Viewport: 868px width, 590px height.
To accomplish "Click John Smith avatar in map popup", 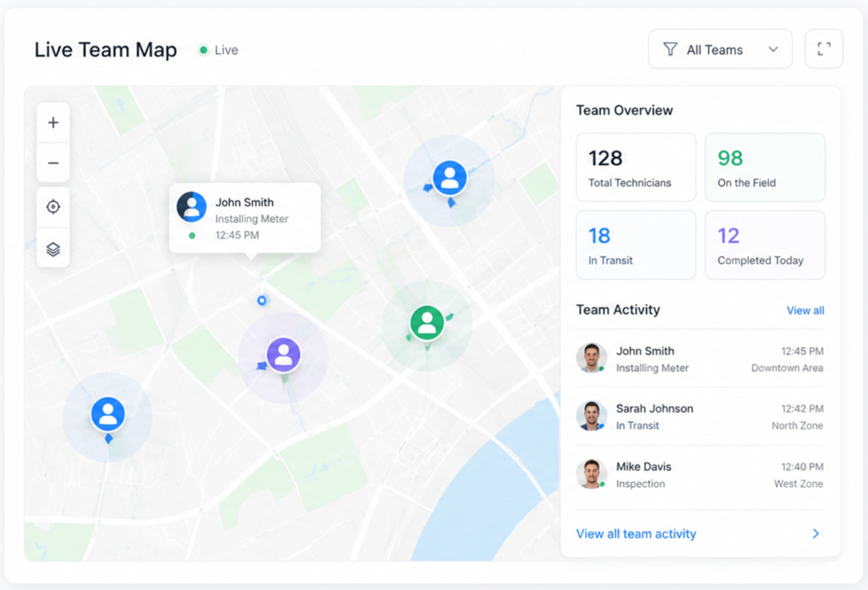I will coord(192,206).
